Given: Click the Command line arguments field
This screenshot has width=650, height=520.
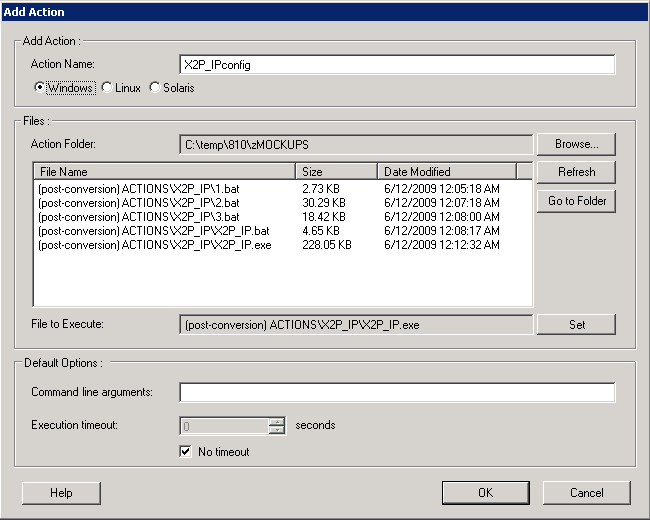Looking at the screenshot, I should (x=396, y=392).
